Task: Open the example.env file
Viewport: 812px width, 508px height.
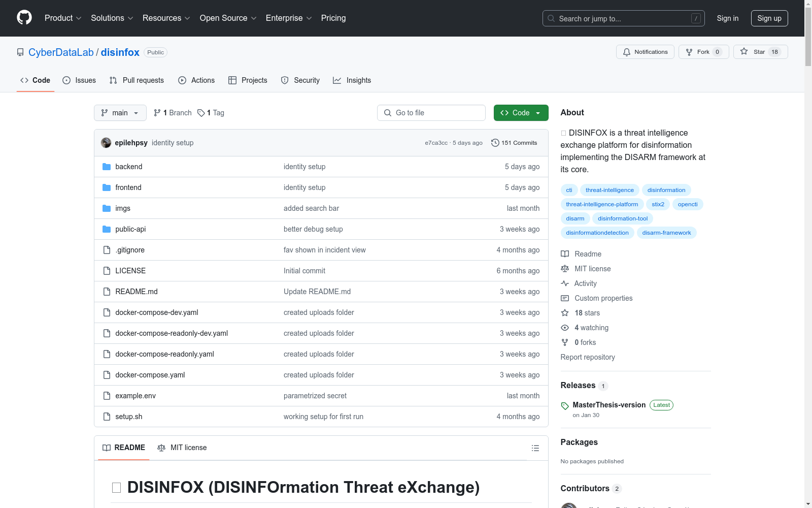Action: pyautogui.click(x=136, y=396)
